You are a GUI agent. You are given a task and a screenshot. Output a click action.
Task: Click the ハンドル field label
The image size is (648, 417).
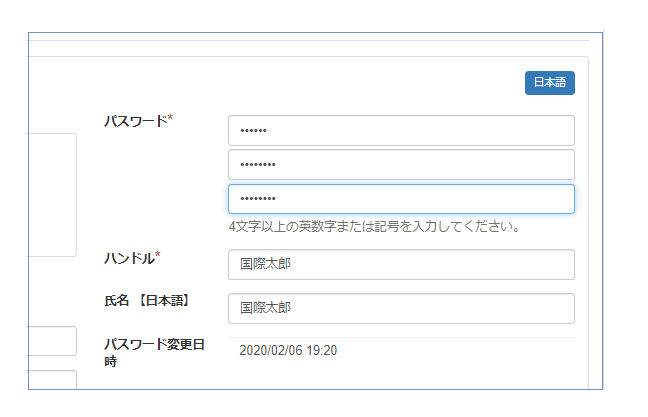point(129,258)
